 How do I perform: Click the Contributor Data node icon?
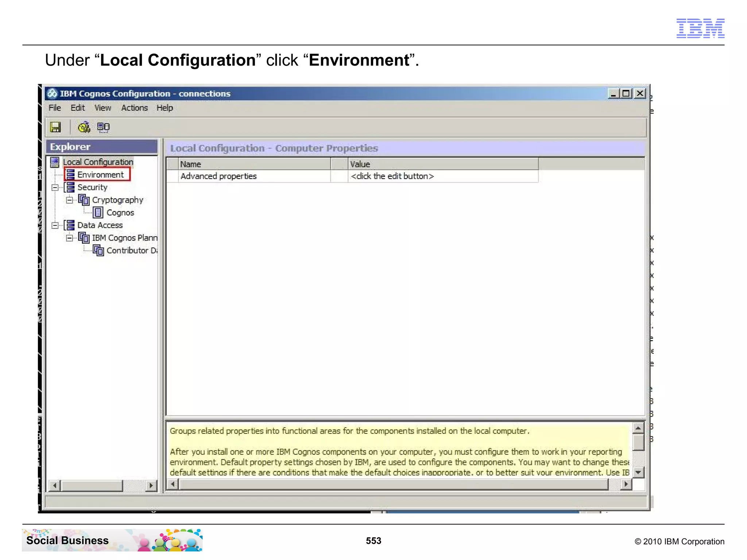tap(98, 250)
